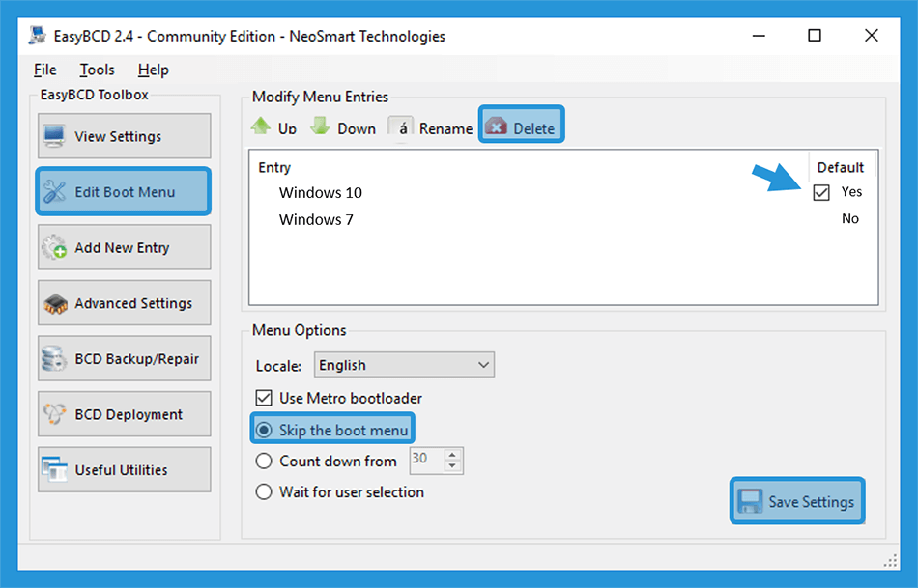Select Edit Boot Menu in toolbox
Viewport: 918px width, 588px height.
coord(124,192)
